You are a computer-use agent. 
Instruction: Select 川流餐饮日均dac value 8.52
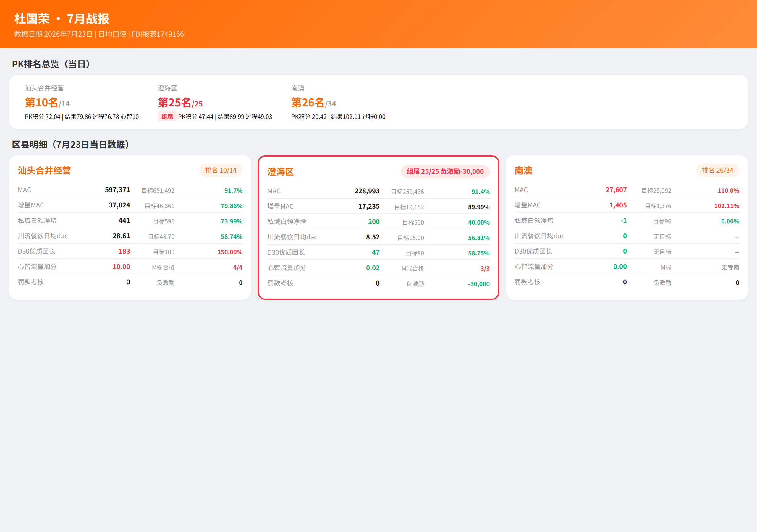tap(373, 237)
